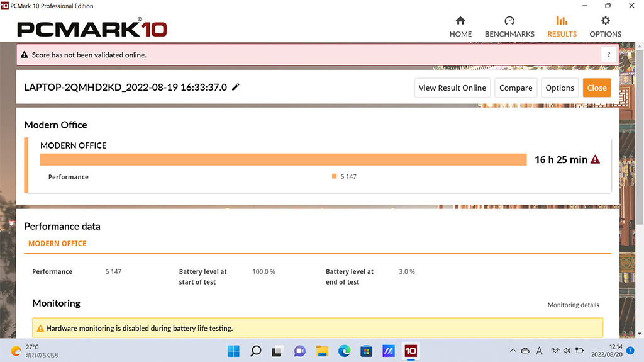Click the pencil icon to rename result
Image resolution: width=644 pixels, height=362 pixels.
tap(235, 87)
